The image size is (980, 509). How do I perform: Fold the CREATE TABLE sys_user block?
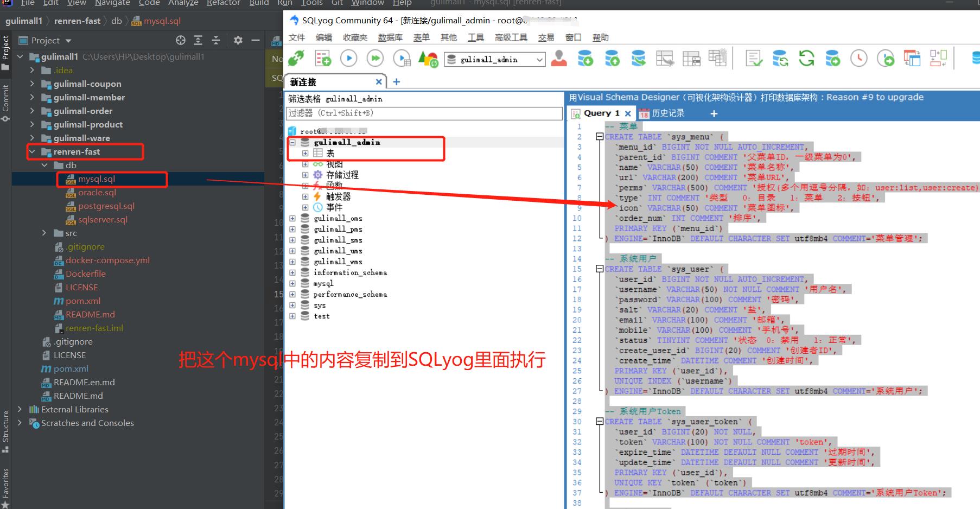point(600,269)
